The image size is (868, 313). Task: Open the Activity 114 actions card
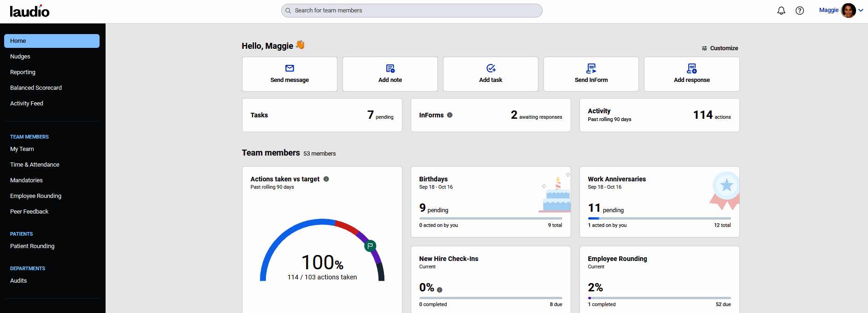[x=659, y=115]
